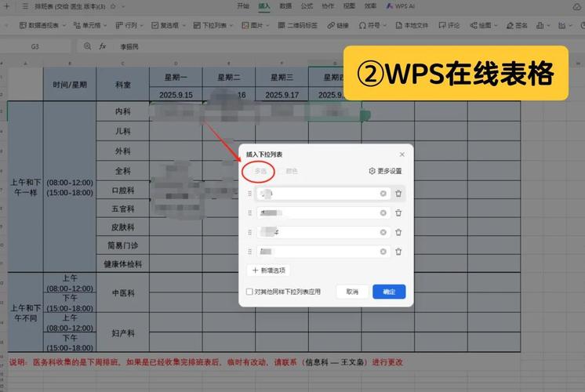The width and height of the screenshot is (585, 392).
Task: Cancel the dialog with 取消
Action: click(352, 292)
